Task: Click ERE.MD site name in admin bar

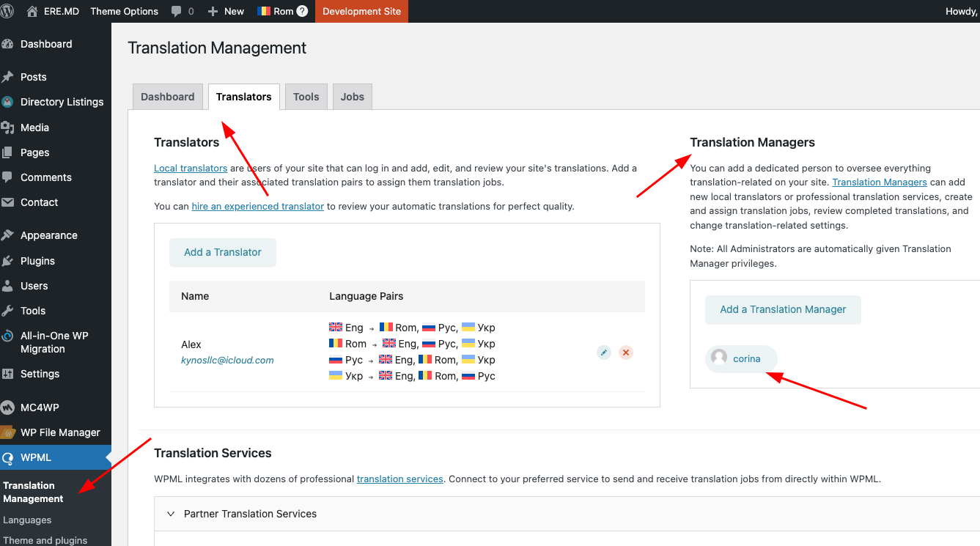Action: (x=61, y=11)
